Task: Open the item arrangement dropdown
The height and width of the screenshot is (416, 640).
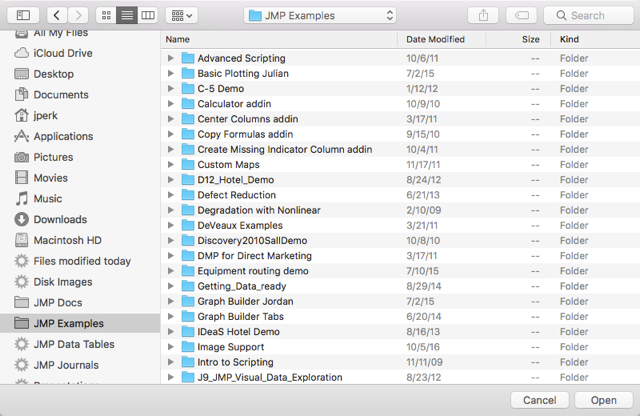Action: coord(182,16)
